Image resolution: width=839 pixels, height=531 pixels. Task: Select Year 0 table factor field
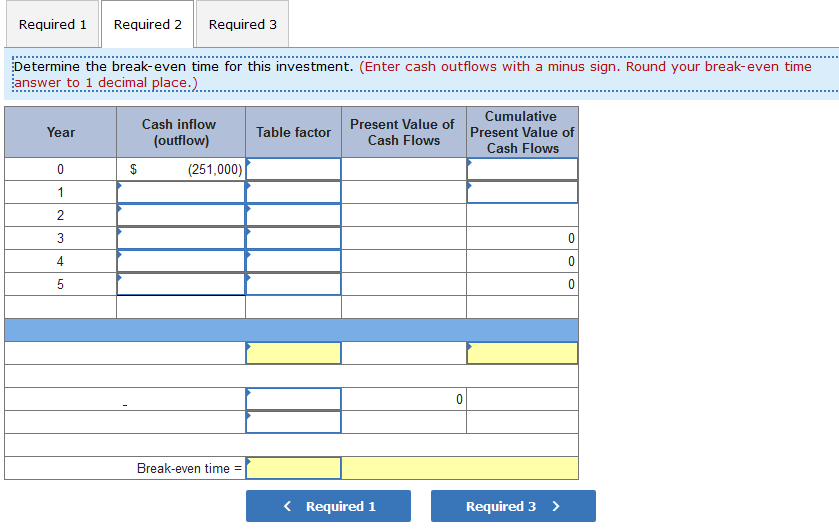tap(293, 169)
